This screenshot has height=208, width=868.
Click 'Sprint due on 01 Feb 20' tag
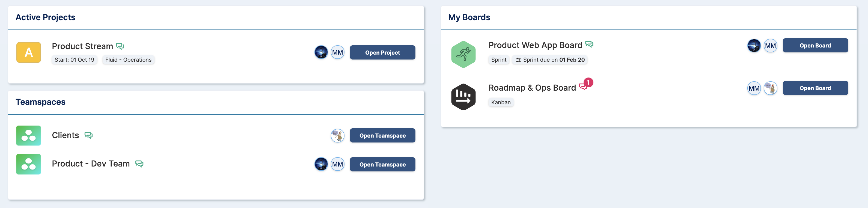pyautogui.click(x=550, y=60)
